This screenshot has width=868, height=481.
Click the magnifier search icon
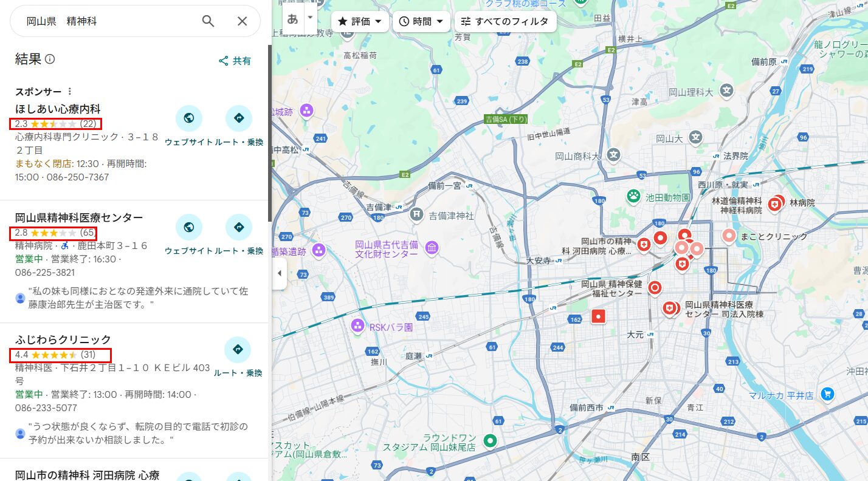pyautogui.click(x=208, y=21)
